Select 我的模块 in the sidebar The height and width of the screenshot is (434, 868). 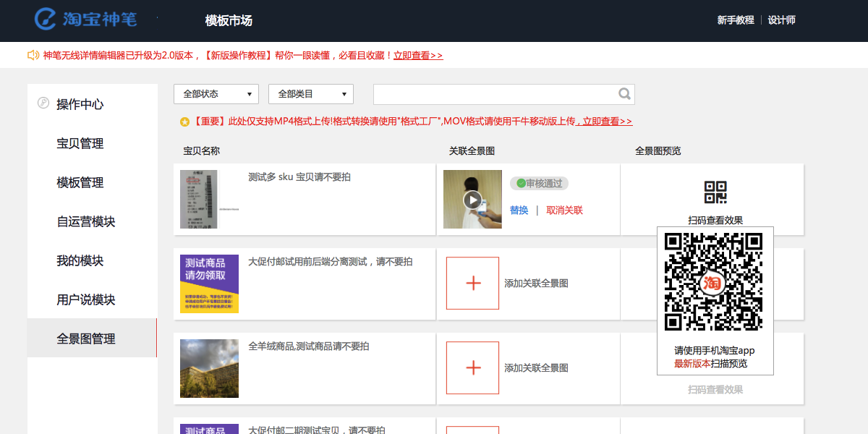point(80,260)
